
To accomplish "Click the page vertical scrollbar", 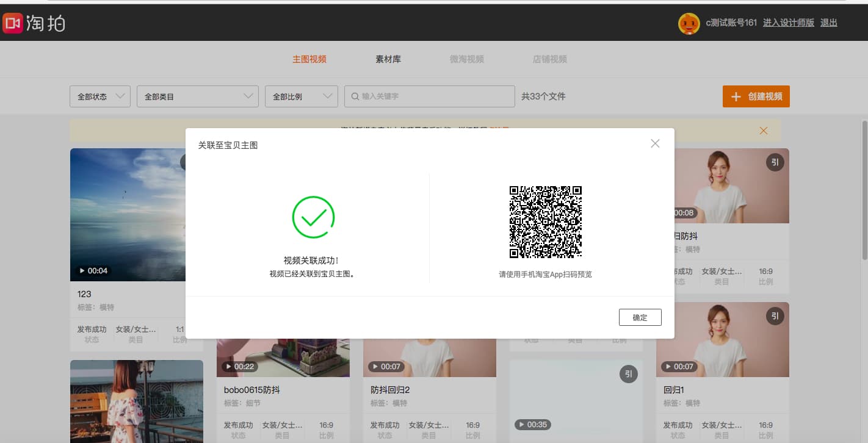I will (x=864, y=189).
